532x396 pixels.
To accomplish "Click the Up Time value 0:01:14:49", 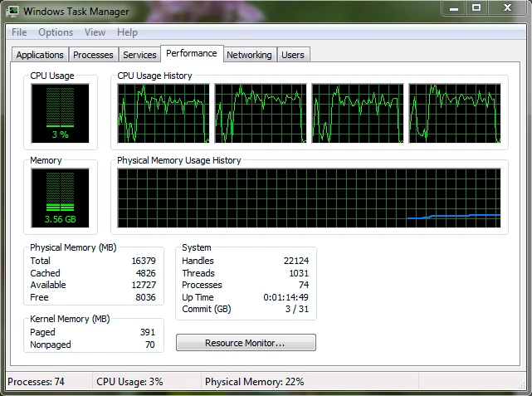I will (286, 297).
